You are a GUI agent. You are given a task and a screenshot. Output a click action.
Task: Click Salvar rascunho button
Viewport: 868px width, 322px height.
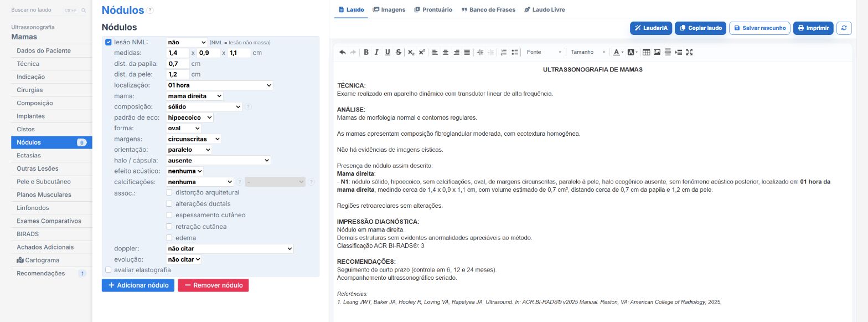pyautogui.click(x=759, y=28)
